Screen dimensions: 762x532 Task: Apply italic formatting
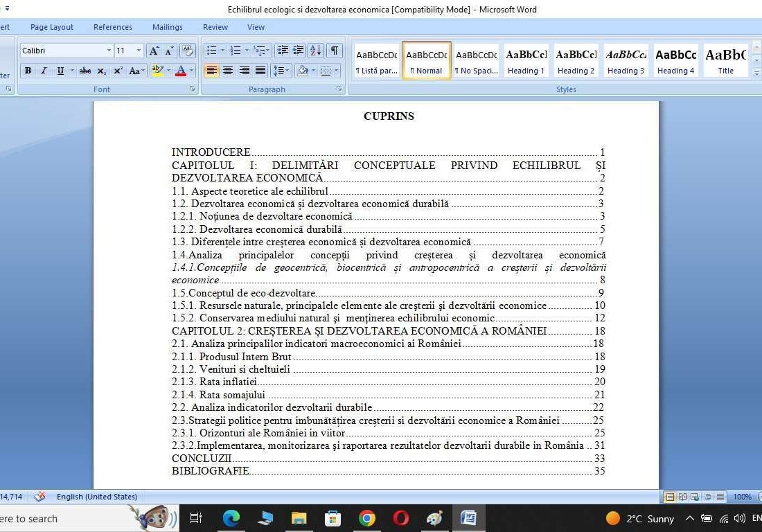(44, 70)
